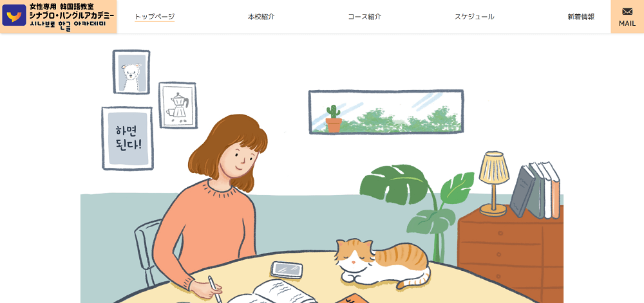This screenshot has width=644, height=303.
Task: Open the MAIL envelope icon
Action: [627, 11]
